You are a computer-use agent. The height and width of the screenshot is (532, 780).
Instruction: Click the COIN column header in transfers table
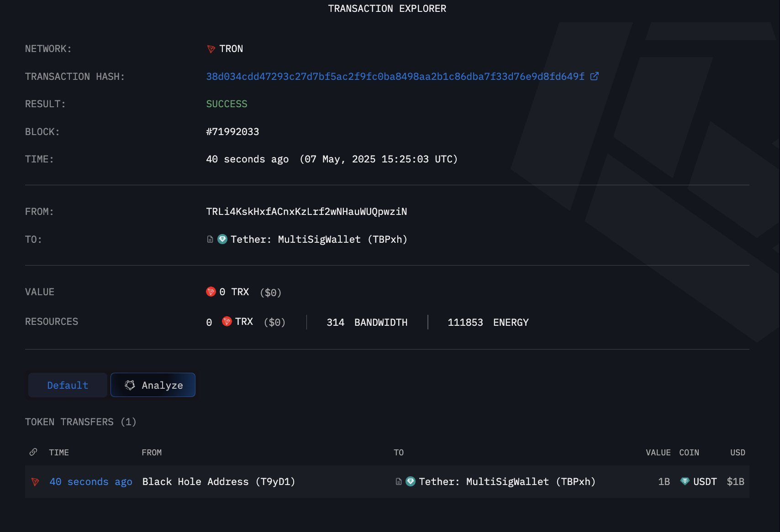(x=689, y=453)
